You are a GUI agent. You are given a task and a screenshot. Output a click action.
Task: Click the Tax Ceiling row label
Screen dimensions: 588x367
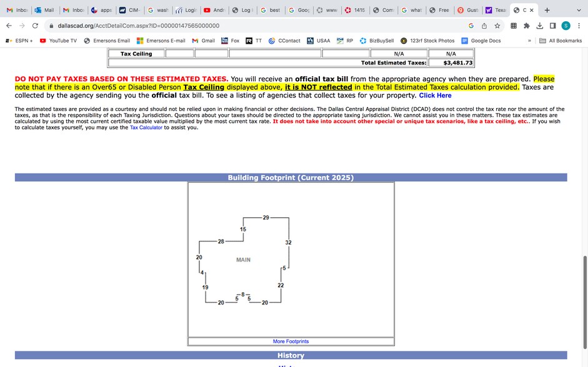(136, 54)
